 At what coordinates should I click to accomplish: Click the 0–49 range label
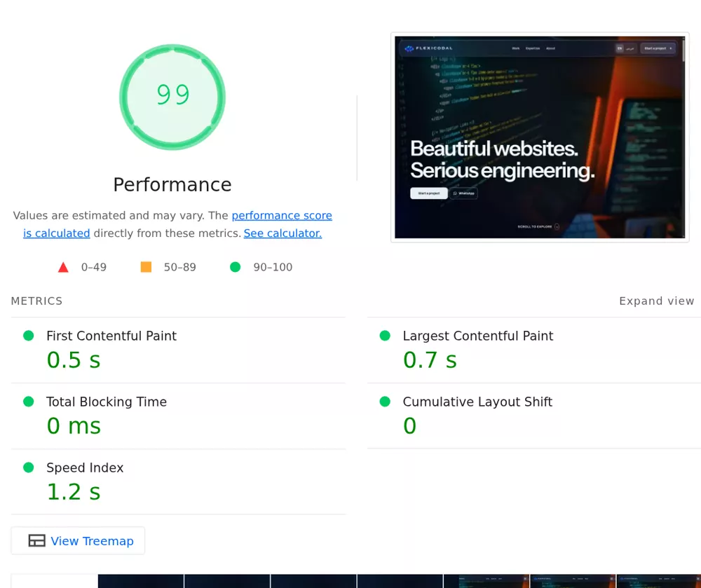pyautogui.click(x=94, y=267)
